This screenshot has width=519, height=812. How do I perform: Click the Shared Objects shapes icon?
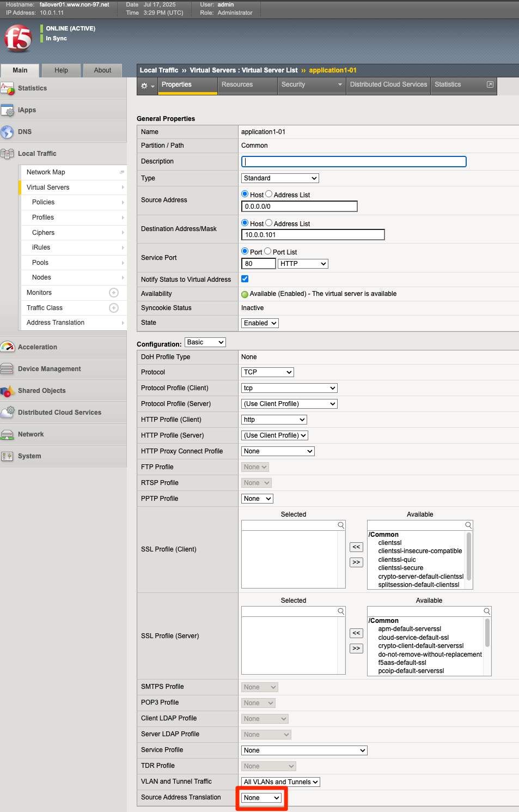8,391
